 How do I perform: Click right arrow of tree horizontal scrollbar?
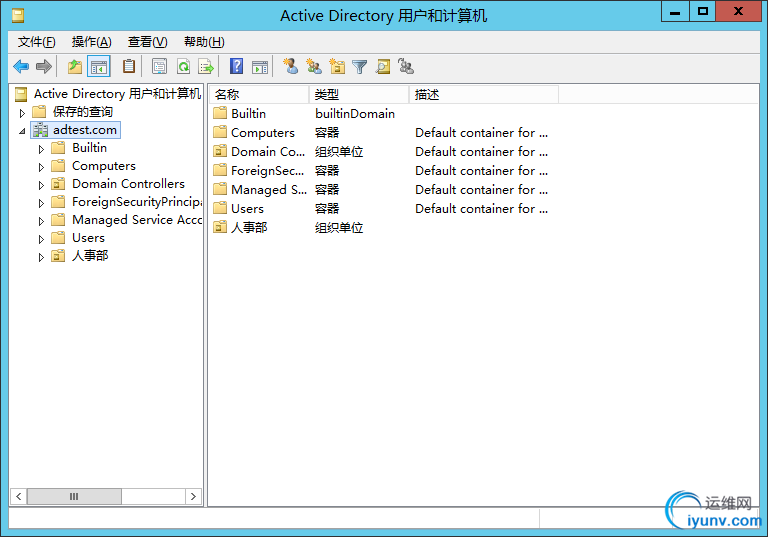[x=193, y=496]
